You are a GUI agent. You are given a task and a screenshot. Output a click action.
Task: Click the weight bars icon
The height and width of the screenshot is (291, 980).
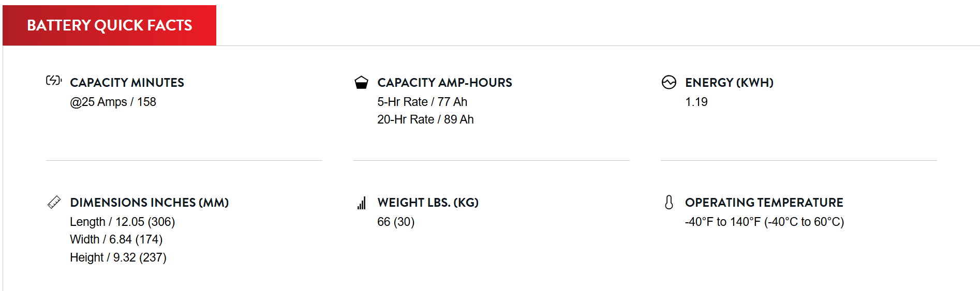[x=362, y=203]
